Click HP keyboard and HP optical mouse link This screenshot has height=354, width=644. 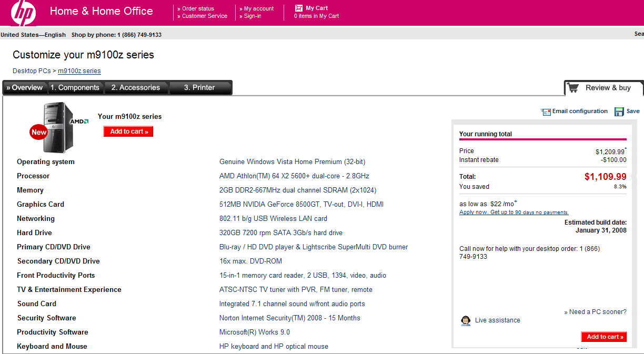coord(274,347)
